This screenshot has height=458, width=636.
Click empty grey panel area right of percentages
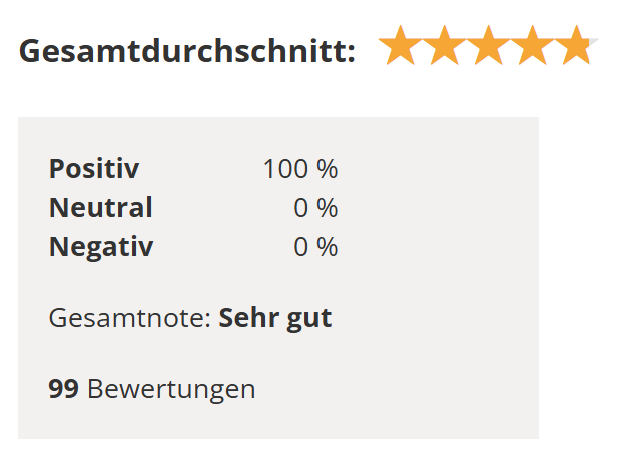440,210
